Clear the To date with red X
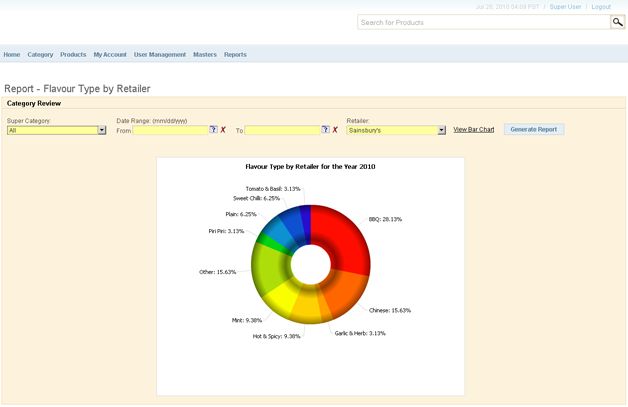 pyautogui.click(x=335, y=130)
